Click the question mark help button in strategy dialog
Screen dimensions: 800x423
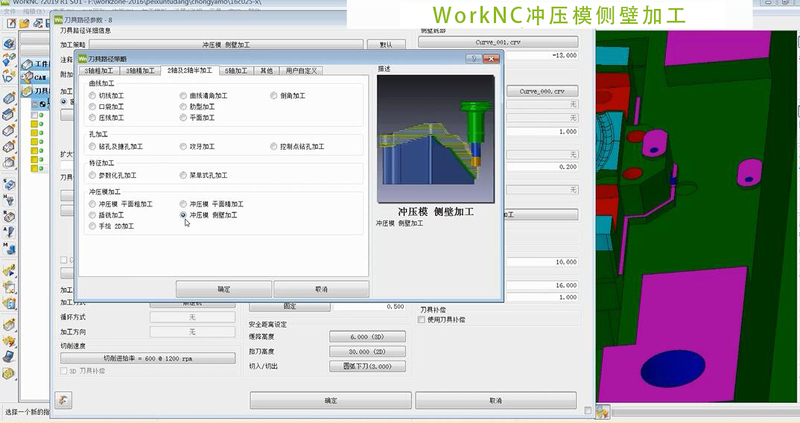point(473,59)
